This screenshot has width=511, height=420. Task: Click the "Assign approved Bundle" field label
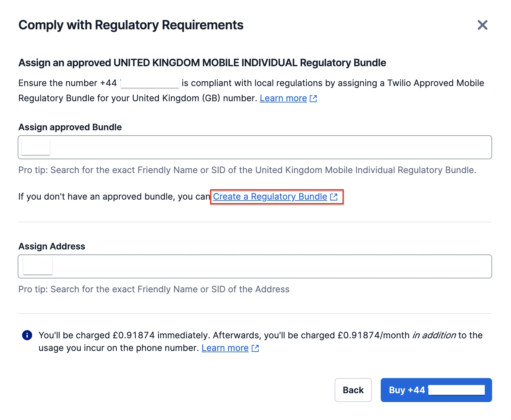[x=70, y=127]
